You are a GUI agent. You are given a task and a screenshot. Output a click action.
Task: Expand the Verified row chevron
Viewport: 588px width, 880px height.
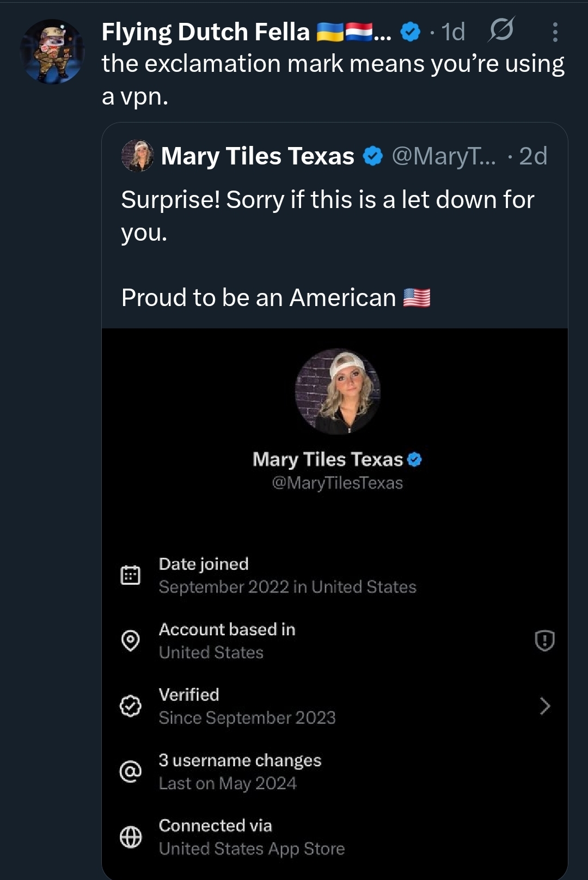(x=544, y=706)
